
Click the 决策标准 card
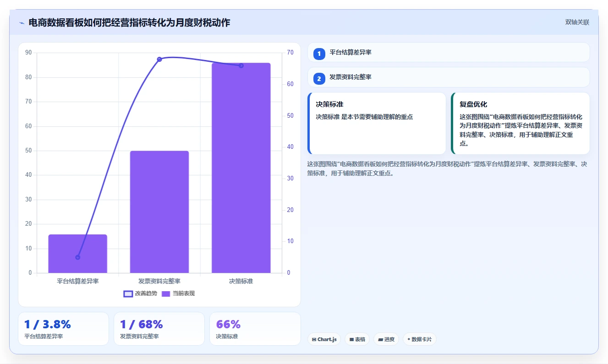coord(377,124)
